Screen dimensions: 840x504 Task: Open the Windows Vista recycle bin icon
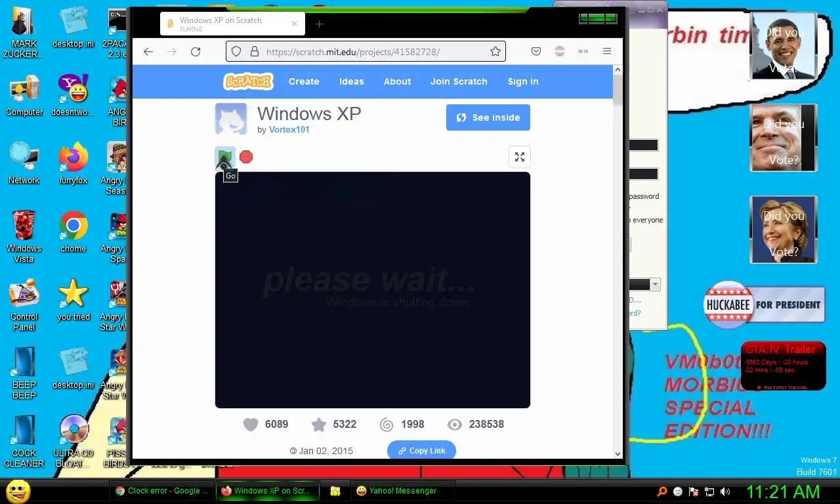pos(24,236)
